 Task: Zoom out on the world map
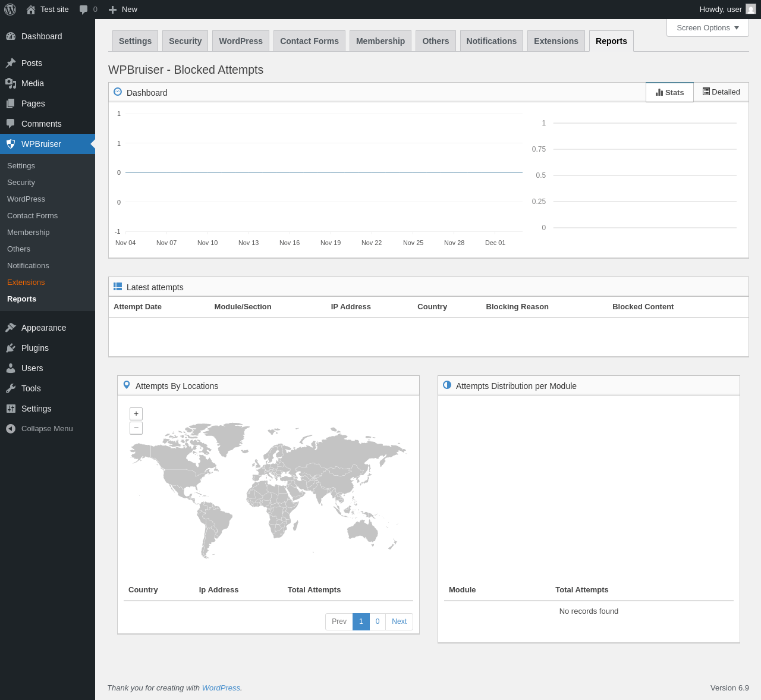pos(136,428)
